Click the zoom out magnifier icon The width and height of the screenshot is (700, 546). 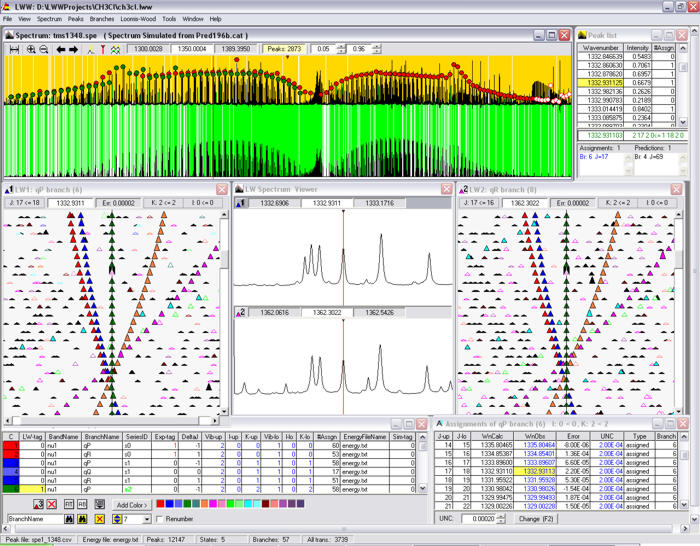[x=43, y=49]
